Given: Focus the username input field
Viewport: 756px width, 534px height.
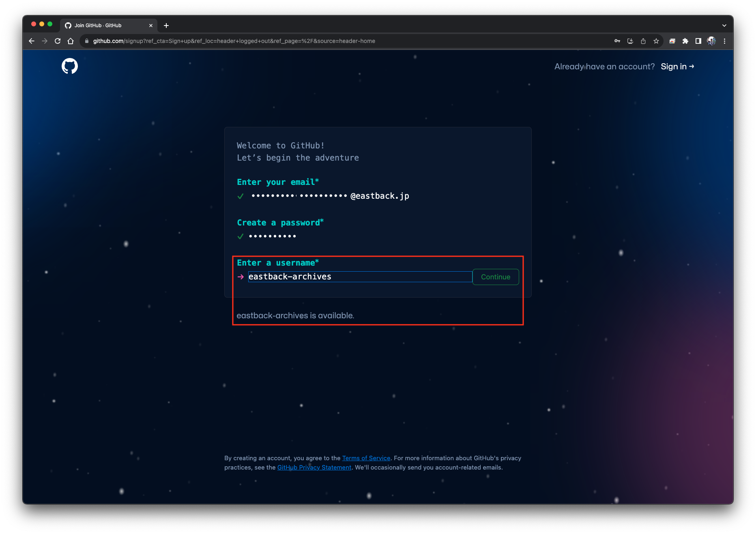Looking at the screenshot, I should click(360, 277).
